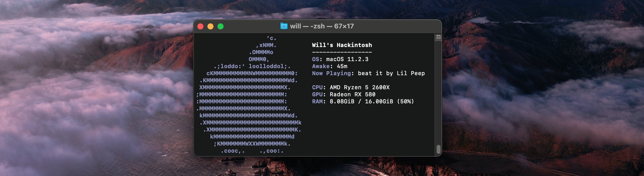Click the ".OMMMMo" ASCII art line
Image resolution: width=644 pixels, height=176 pixels.
(x=261, y=52)
